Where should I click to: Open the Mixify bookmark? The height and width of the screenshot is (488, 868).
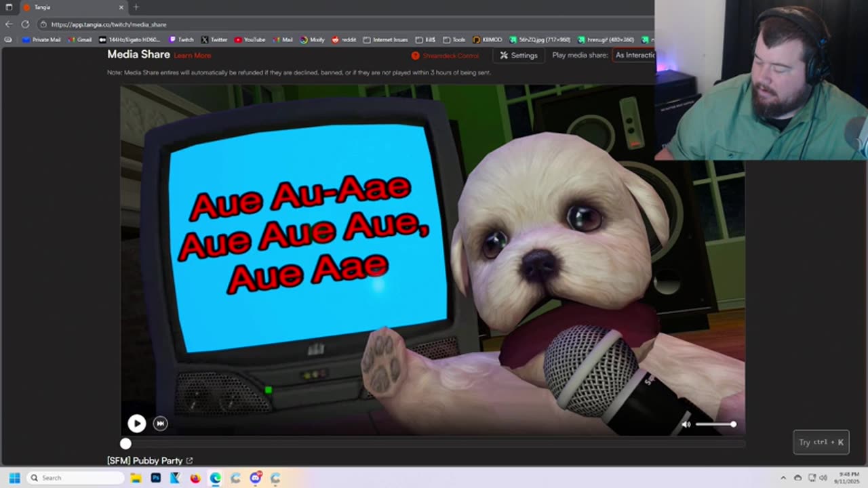coord(313,40)
